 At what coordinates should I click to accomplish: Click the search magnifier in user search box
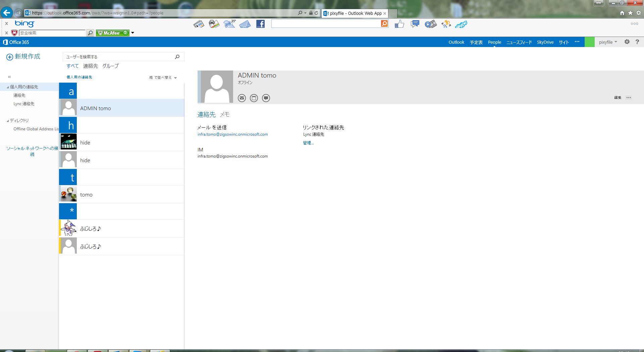pos(177,57)
